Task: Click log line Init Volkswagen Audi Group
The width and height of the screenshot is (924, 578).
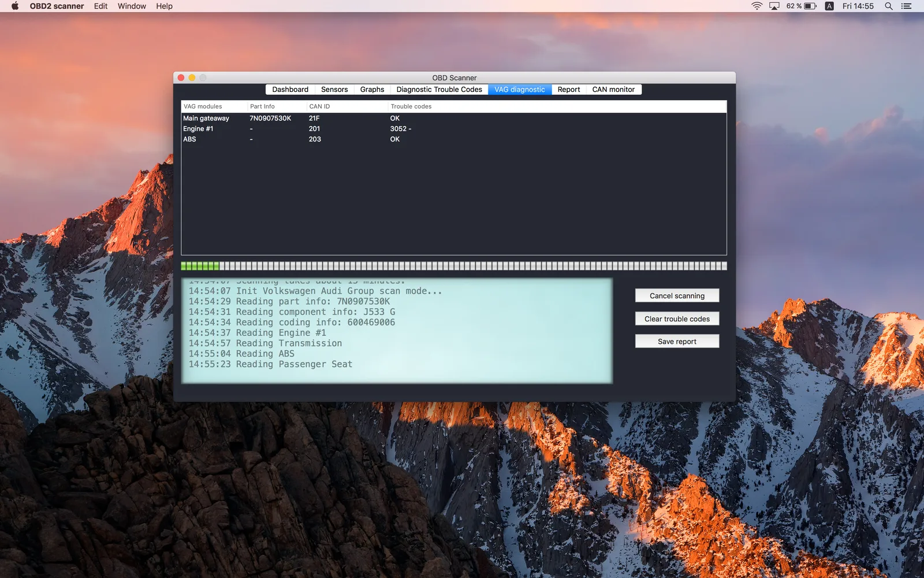Action: point(315,291)
